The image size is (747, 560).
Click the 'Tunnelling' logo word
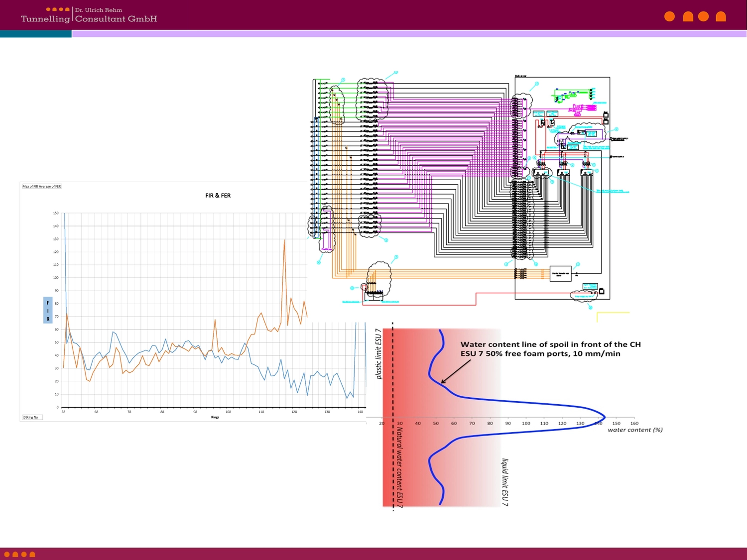click(x=45, y=19)
